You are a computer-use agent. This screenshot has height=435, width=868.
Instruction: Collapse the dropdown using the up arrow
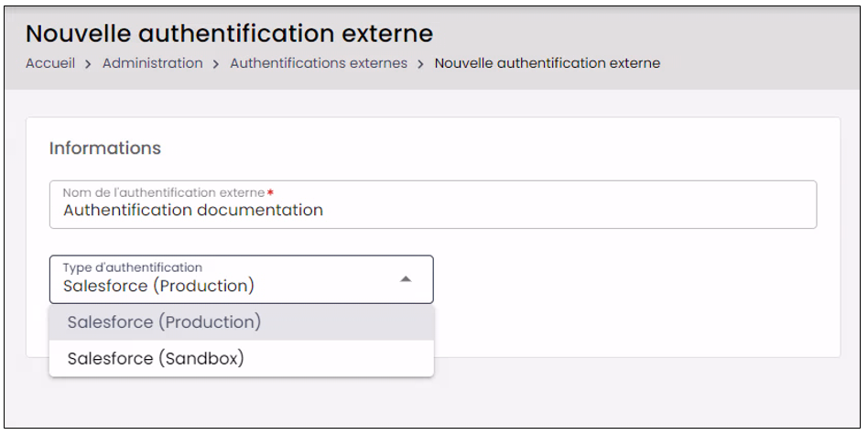(406, 279)
